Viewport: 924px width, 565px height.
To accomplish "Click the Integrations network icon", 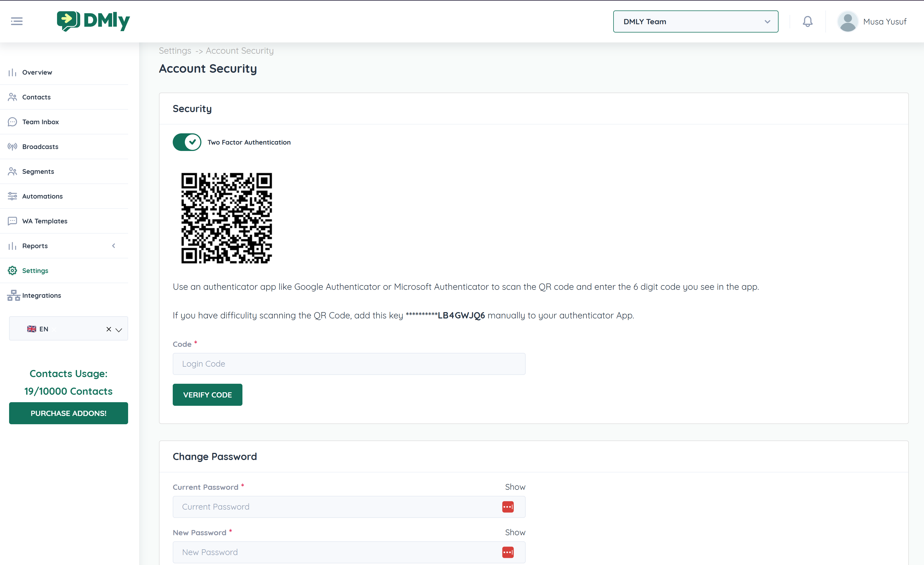I will tap(13, 295).
